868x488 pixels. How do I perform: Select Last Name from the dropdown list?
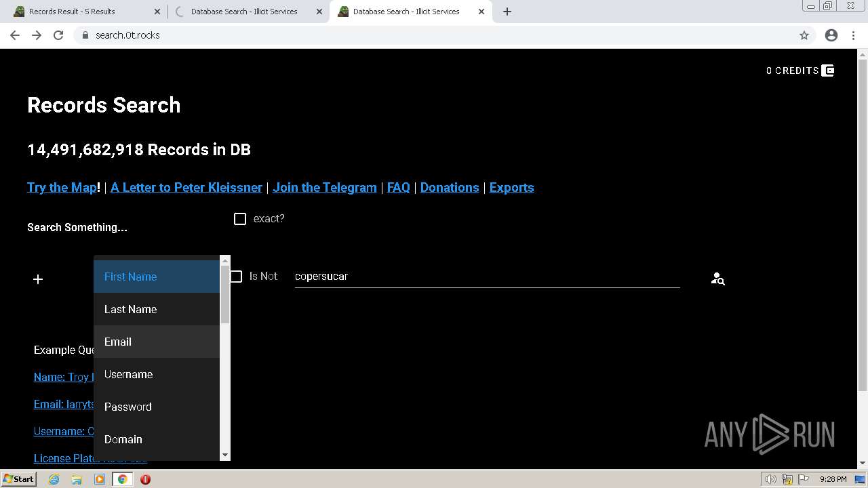pos(157,309)
